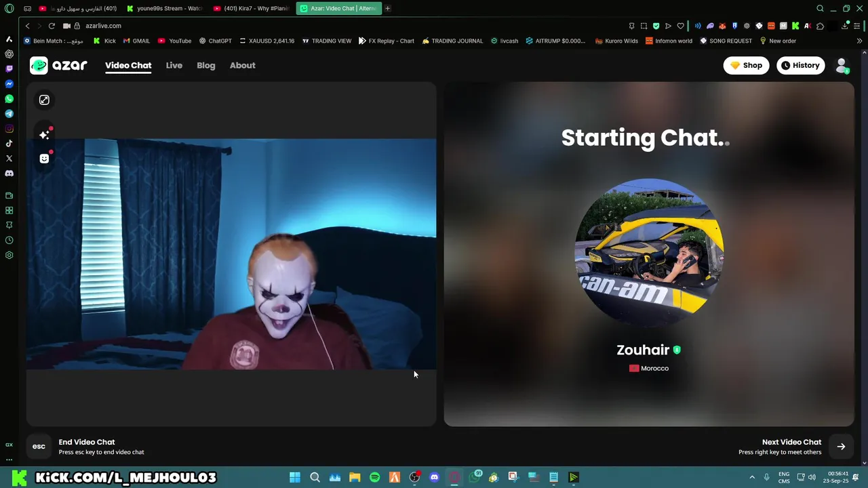Open the SONG REQUEST bookmark

726,41
